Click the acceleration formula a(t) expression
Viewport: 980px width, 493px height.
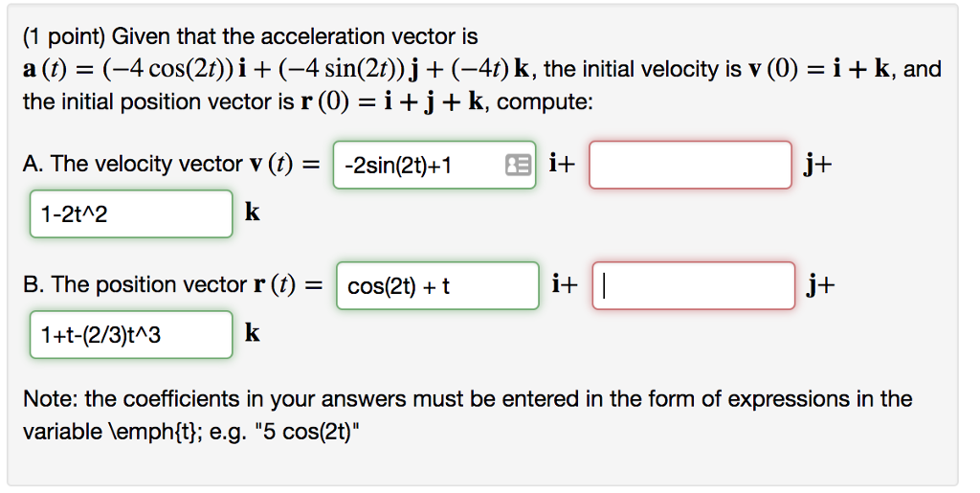[x=278, y=69]
